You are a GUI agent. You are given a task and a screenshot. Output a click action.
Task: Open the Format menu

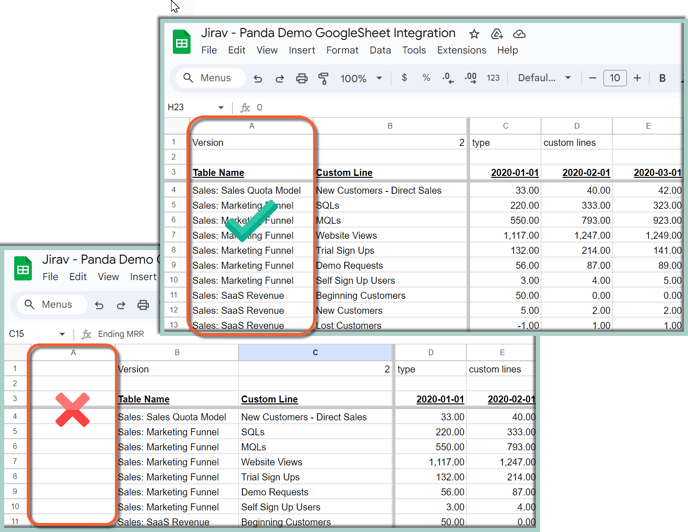[342, 50]
